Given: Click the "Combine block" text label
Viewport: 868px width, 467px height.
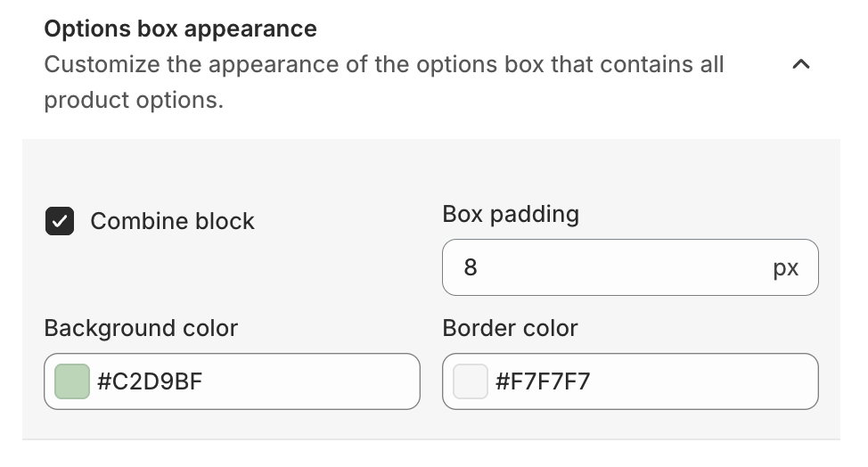Looking at the screenshot, I should point(172,221).
